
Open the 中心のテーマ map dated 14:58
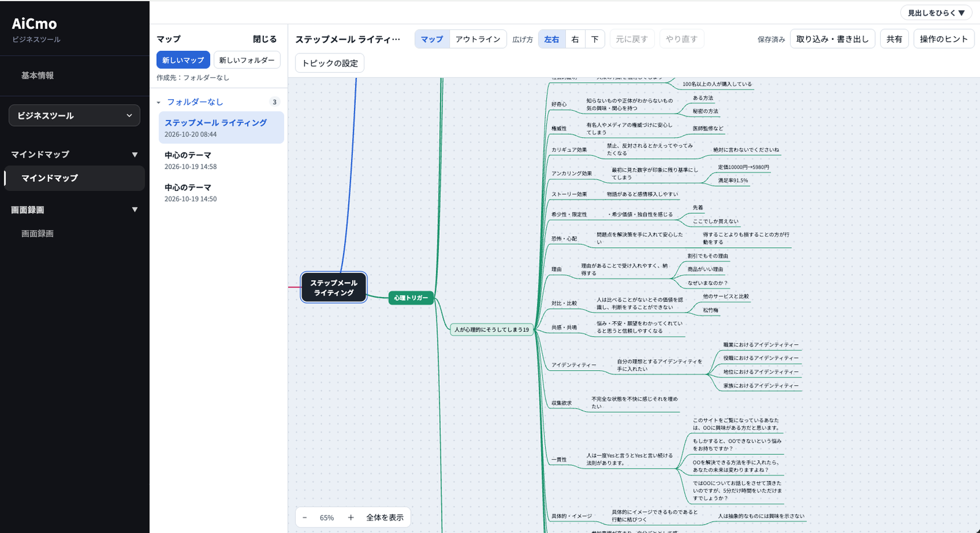click(221, 160)
